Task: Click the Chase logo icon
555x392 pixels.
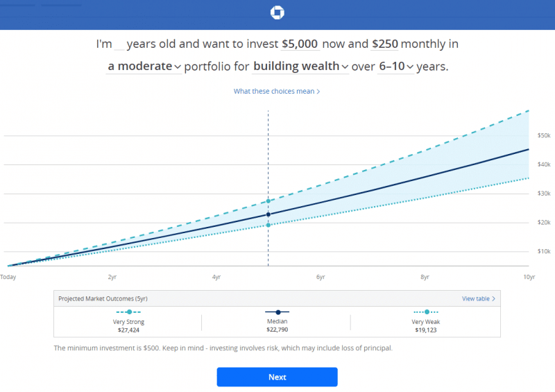Action: point(277,14)
